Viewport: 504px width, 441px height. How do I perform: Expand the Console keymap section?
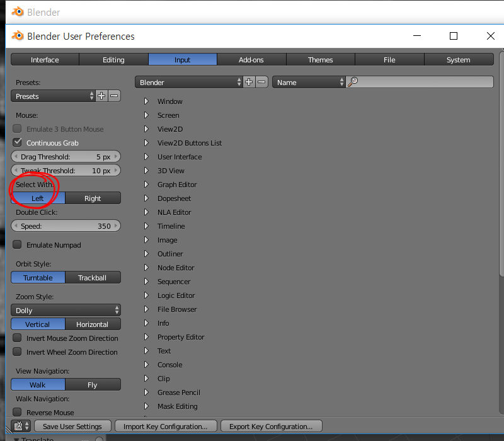[x=146, y=365]
